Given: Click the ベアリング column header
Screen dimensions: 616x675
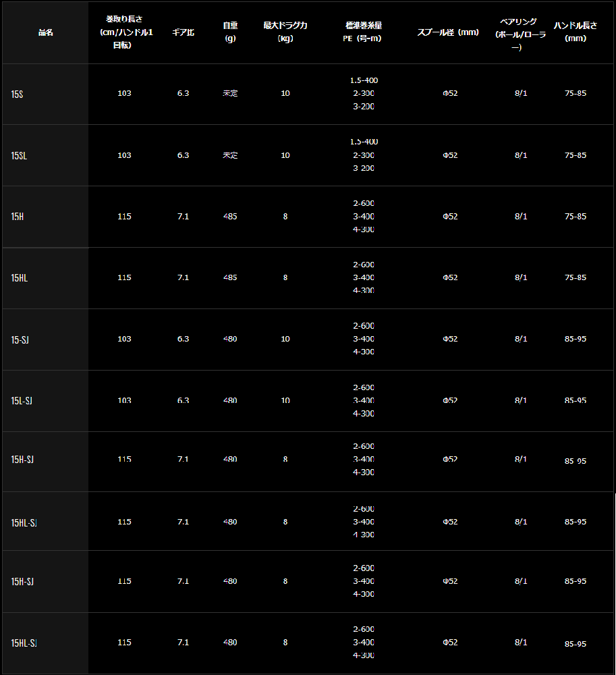Looking at the screenshot, I should tap(520, 34).
